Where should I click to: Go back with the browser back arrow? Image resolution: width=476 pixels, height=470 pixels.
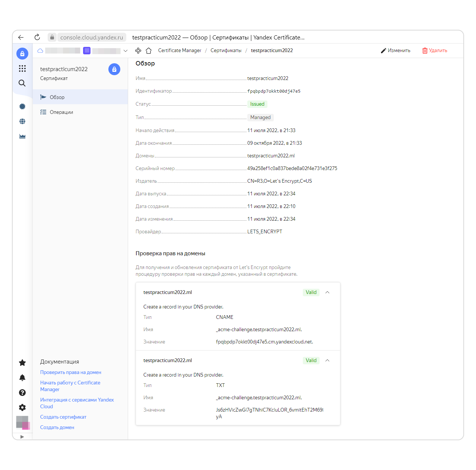(21, 37)
